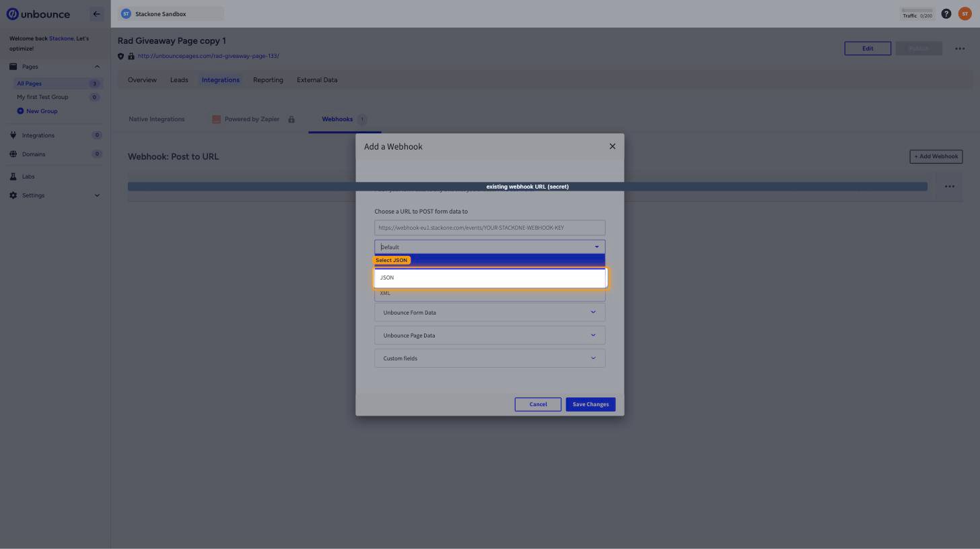The height and width of the screenshot is (549, 980).
Task: Open Domains in left sidebar
Action: (34, 154)
